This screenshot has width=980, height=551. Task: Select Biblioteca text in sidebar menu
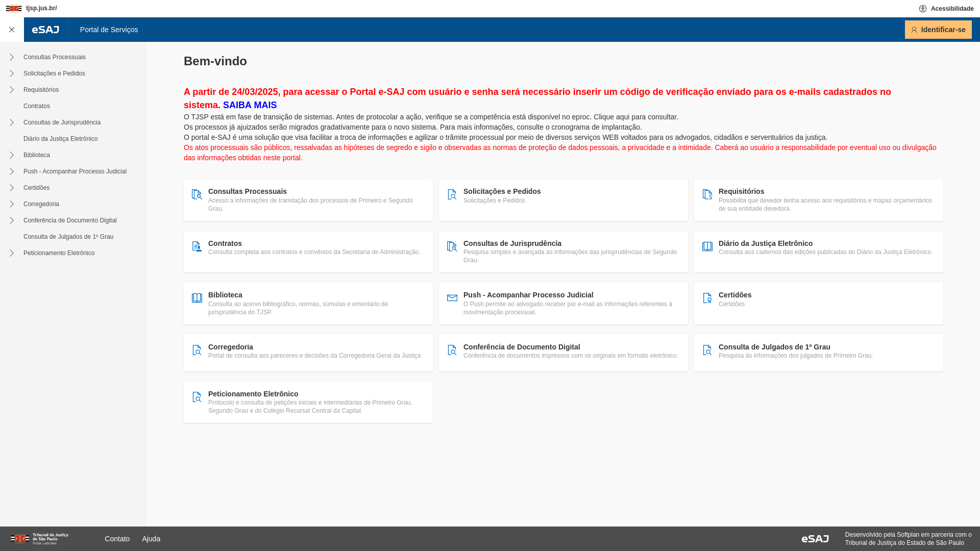(x=37, y=155)
